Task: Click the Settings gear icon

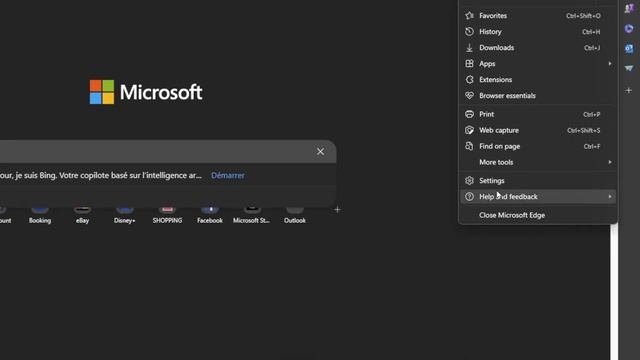Action: (x=469, y=180)
